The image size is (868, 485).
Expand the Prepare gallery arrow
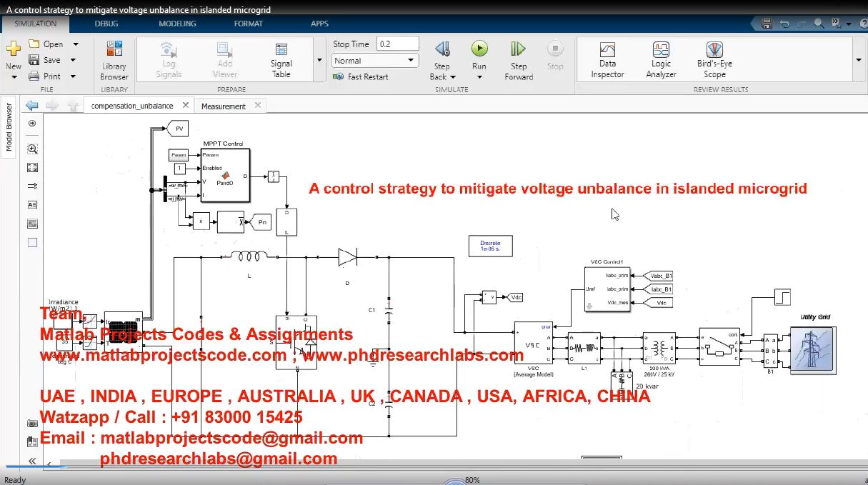pos(319,60)
